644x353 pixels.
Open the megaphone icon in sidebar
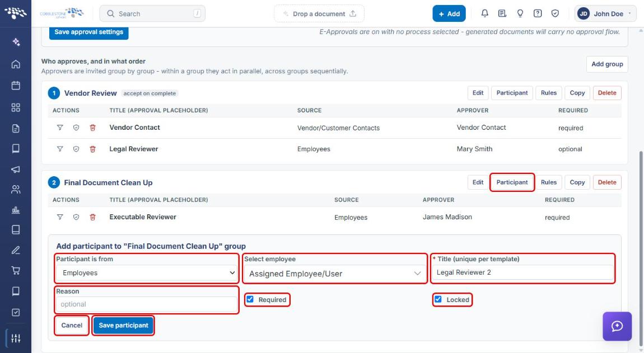[16, 169]
